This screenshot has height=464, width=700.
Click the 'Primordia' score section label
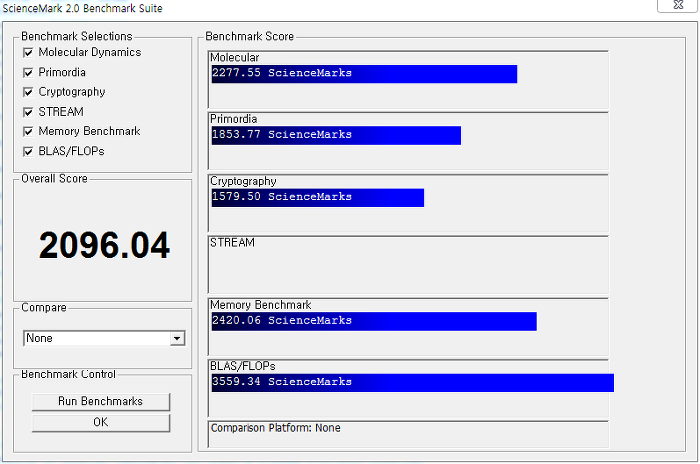tap(233, 119)
